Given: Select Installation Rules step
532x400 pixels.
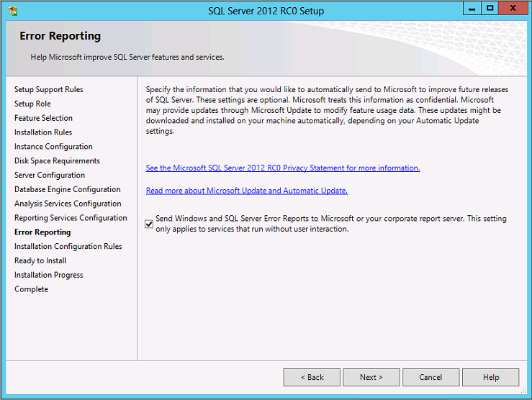Looking at the screenshot, I should (x=43, y=132).
